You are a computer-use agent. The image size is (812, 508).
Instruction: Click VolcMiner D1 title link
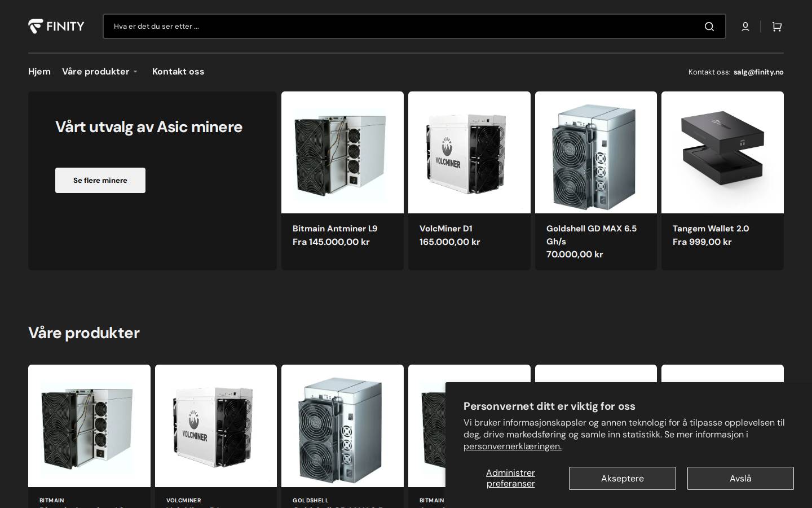(x=446, y=229)
